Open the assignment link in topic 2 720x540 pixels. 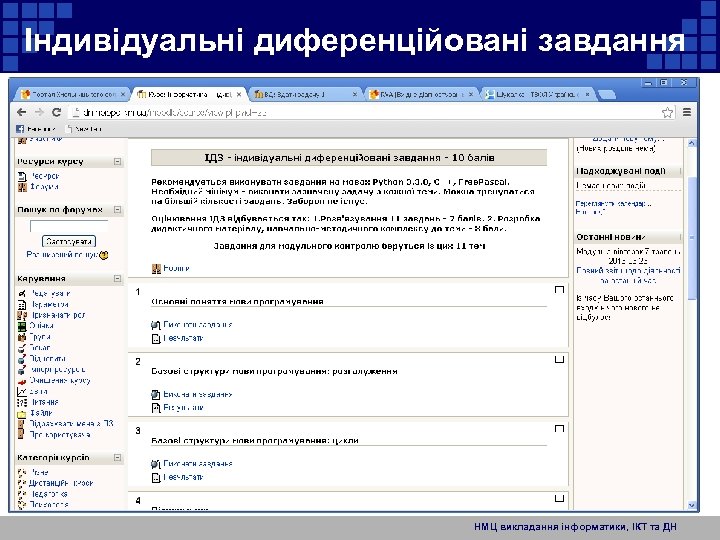pos(197,394)
